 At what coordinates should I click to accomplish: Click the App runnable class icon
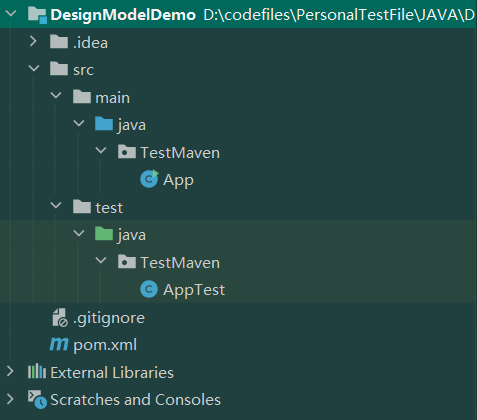coord(149,179)
